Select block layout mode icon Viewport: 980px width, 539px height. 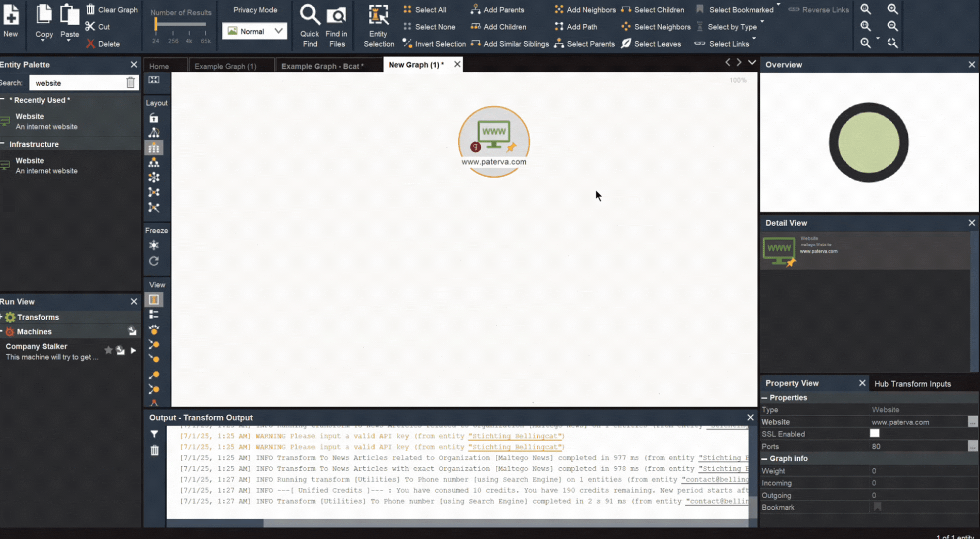(154, 148)
